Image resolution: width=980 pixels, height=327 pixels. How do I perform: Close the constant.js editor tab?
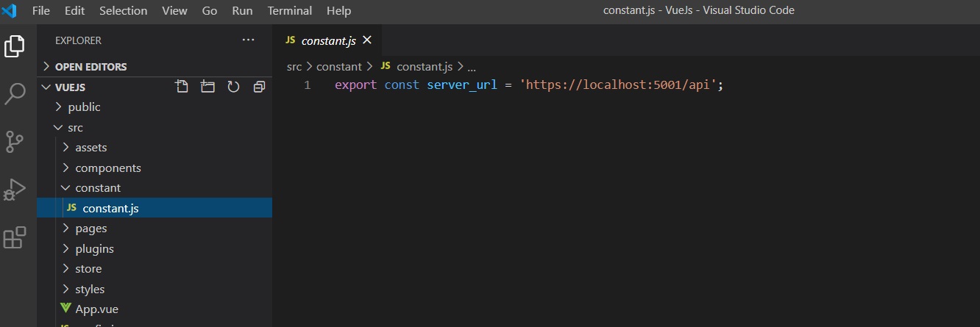click(367, 40)
